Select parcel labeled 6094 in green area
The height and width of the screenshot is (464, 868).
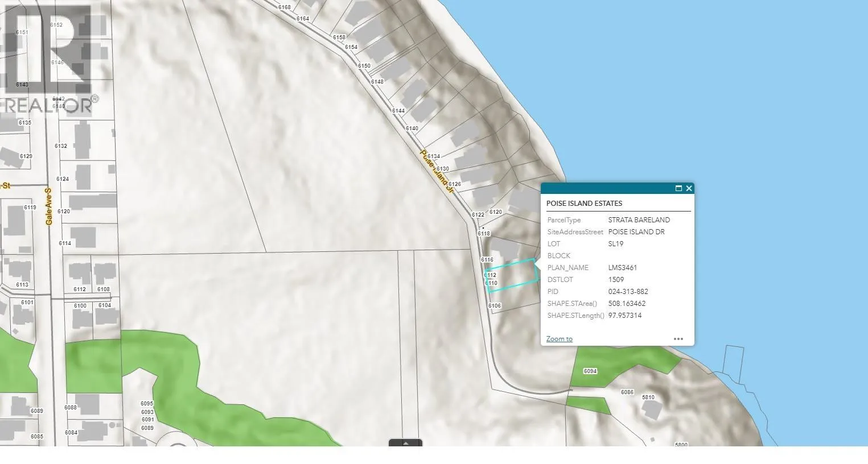590,371
